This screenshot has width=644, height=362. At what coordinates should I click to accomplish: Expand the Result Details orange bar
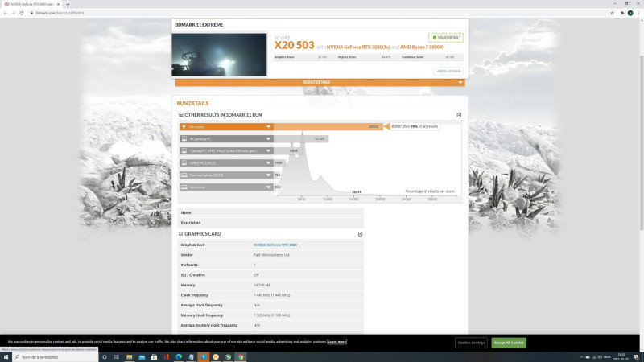[x=320, y=83]
